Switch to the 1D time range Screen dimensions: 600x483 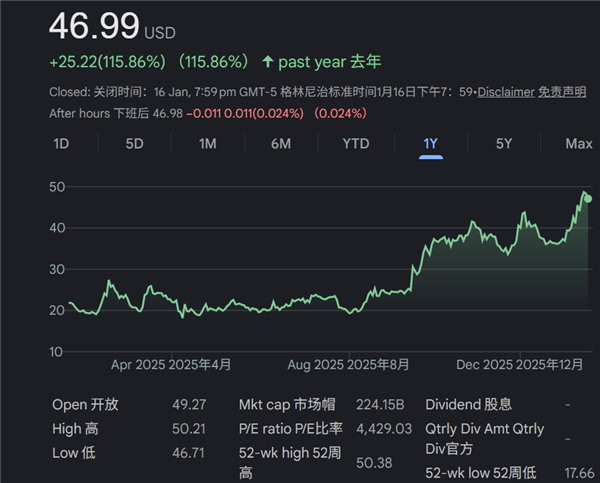(x=61, y=144)
